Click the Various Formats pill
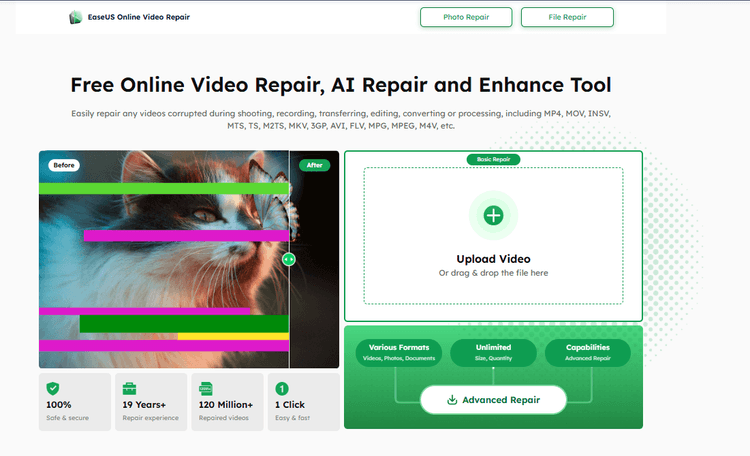 pos(399,353)
